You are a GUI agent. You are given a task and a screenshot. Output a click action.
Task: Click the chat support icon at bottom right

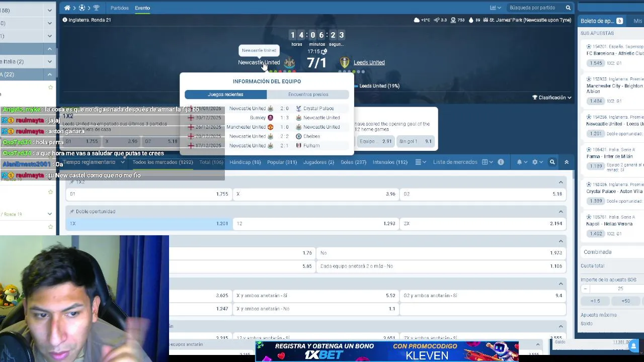point(633,345)
